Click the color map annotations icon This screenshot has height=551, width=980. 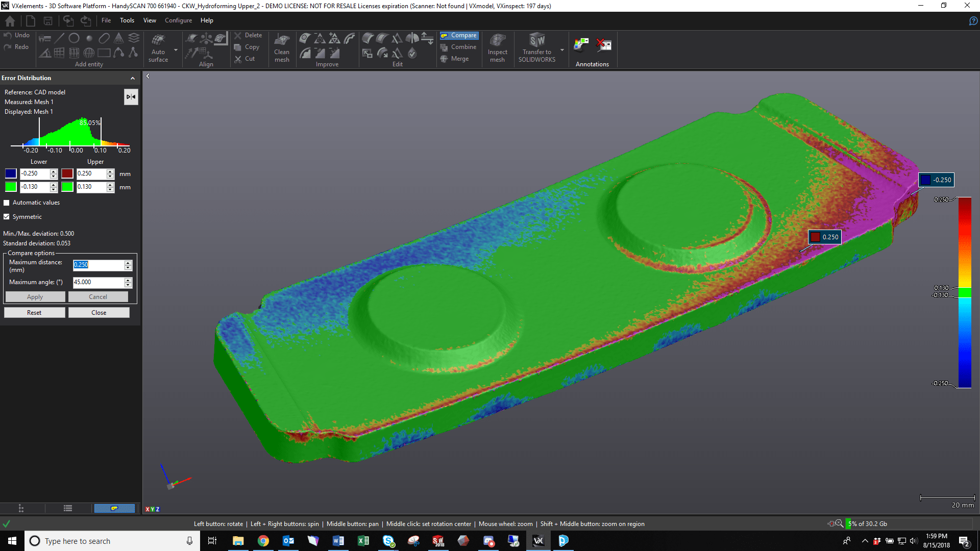(x=581, y=45)
